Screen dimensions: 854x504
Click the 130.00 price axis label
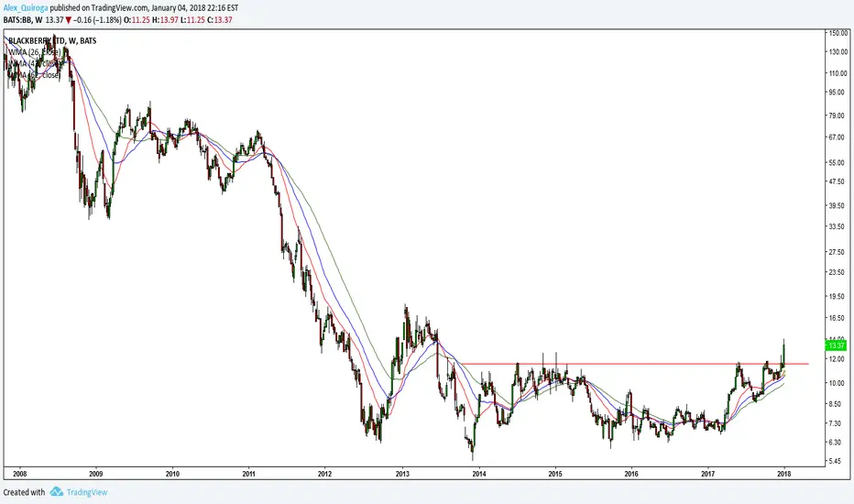click(x=838, y=51)
